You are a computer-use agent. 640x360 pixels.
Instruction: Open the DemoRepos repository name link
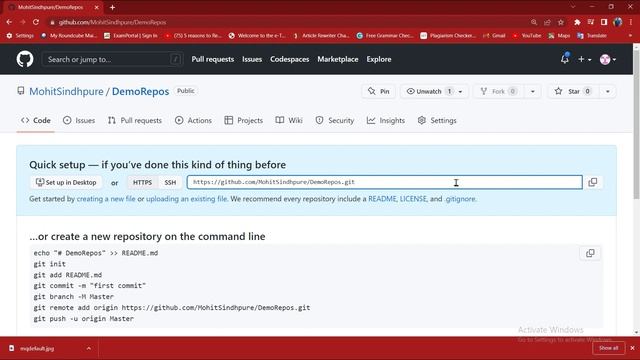pos(140,91)
